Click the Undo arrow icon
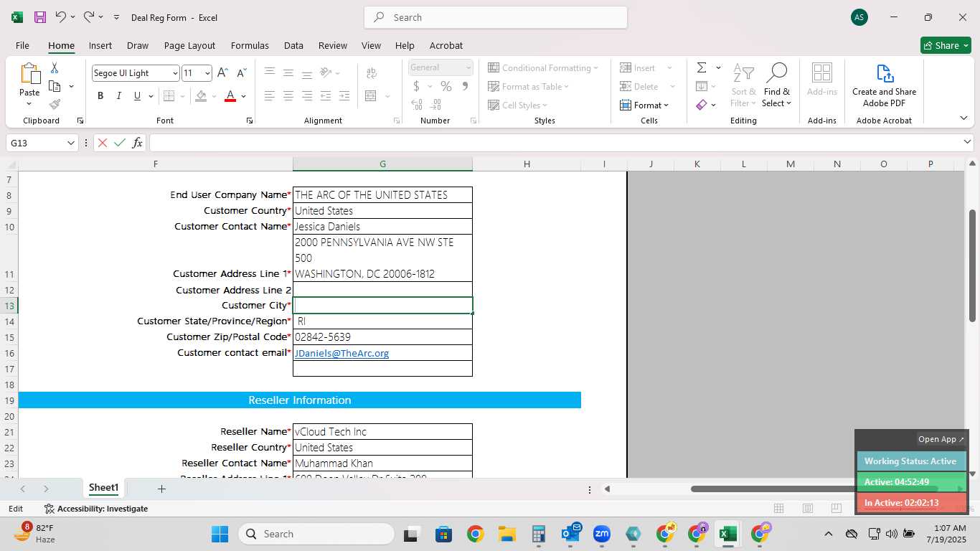Screen dimensions: 980x551 (x=61, y=17)
